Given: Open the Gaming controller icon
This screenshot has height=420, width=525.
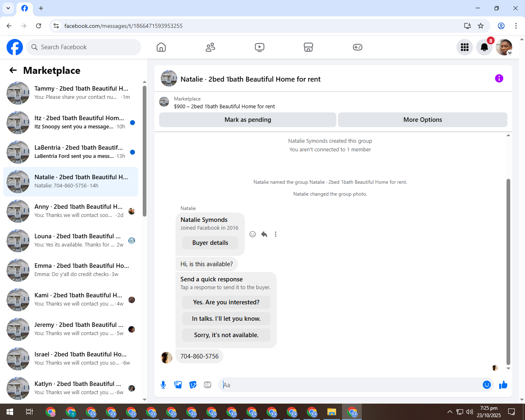Looking at the screenshot, I should click(358, 47).
